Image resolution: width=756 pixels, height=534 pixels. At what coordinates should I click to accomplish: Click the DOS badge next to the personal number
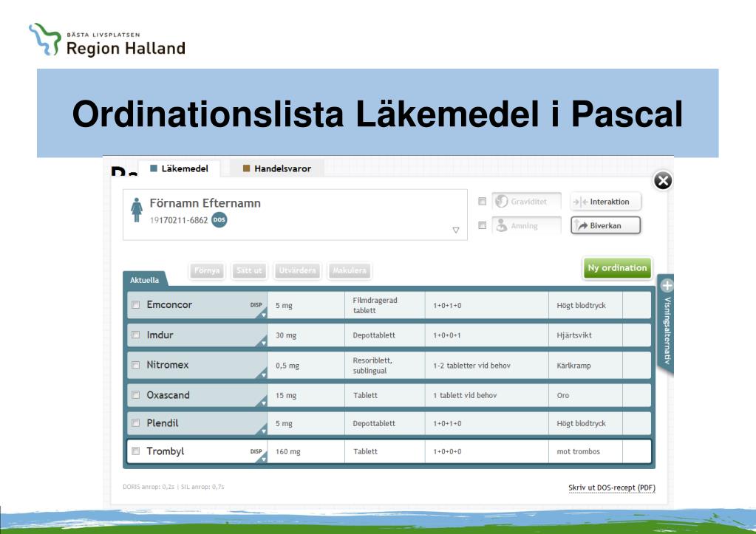click(x=219, y=220)
